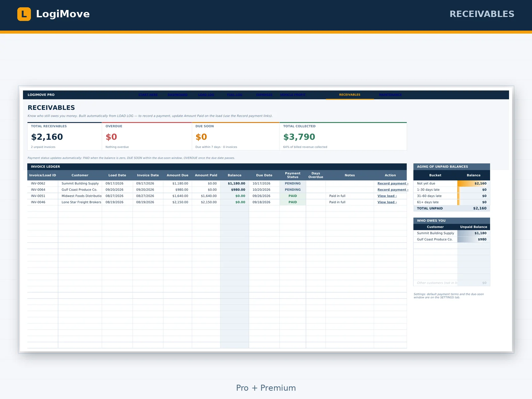Click the Due Soon $0 card value
Image resolution: width=532 pixels, height=399 pixels.
click(201, 137)
